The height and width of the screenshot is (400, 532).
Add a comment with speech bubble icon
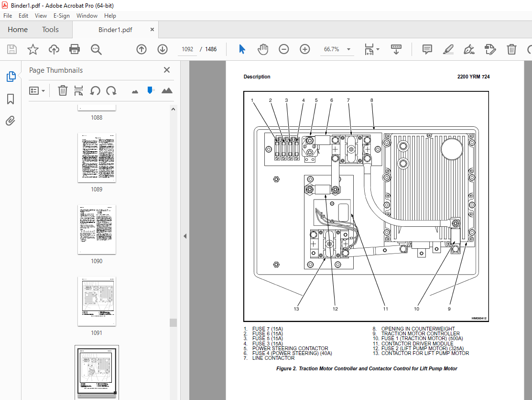[427, 49]
